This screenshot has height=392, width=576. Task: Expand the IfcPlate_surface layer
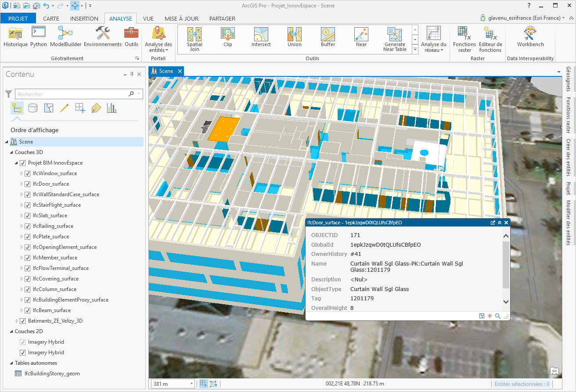(22, 237)
